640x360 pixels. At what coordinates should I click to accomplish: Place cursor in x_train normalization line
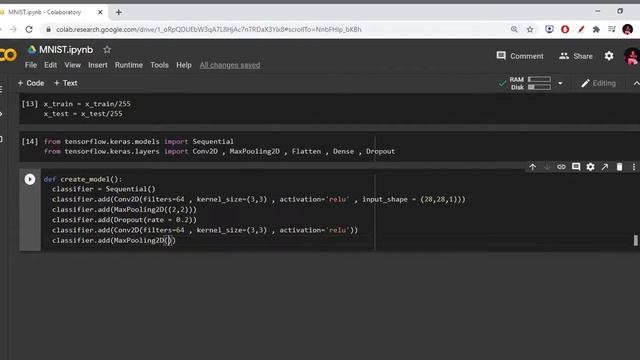pos(87,104)
